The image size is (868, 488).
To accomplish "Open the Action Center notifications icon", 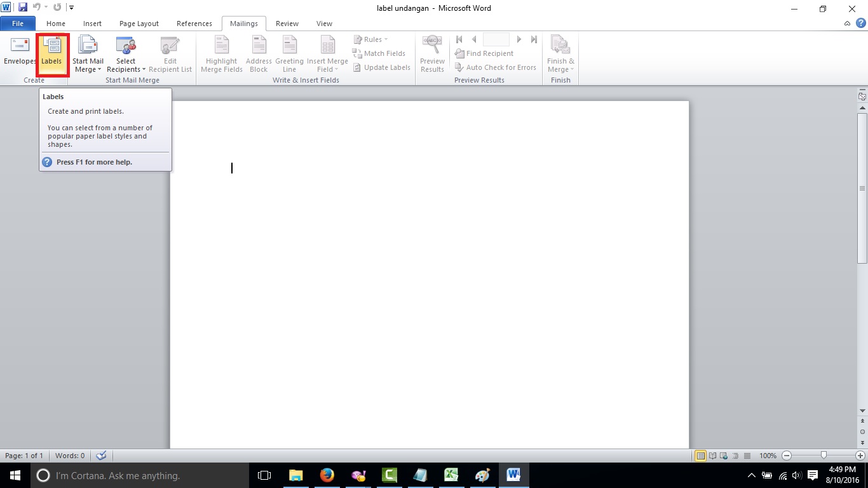I will coord(813,475).
